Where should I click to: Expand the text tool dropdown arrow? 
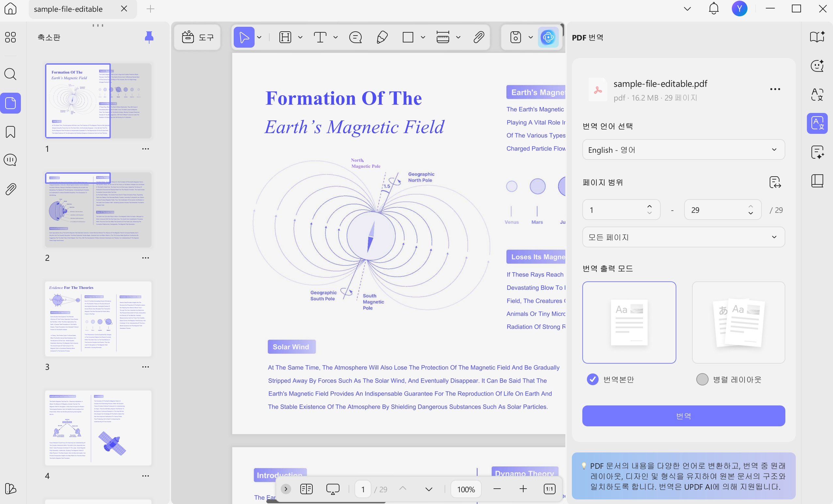coord(335,37)
